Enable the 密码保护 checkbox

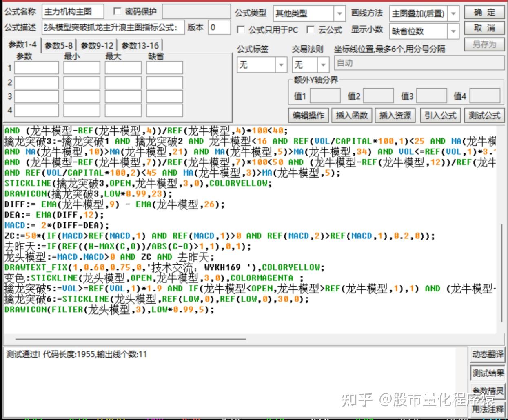tap(117, 11)
